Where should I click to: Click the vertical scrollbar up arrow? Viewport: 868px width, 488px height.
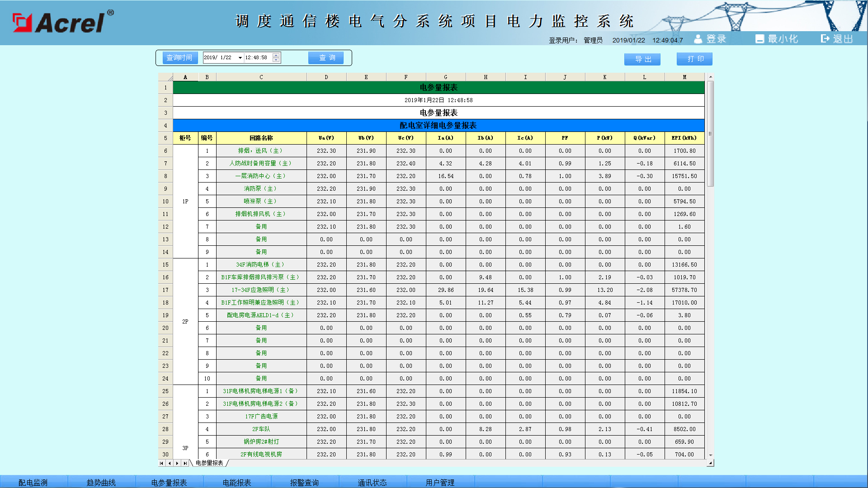tap(710, 77)
